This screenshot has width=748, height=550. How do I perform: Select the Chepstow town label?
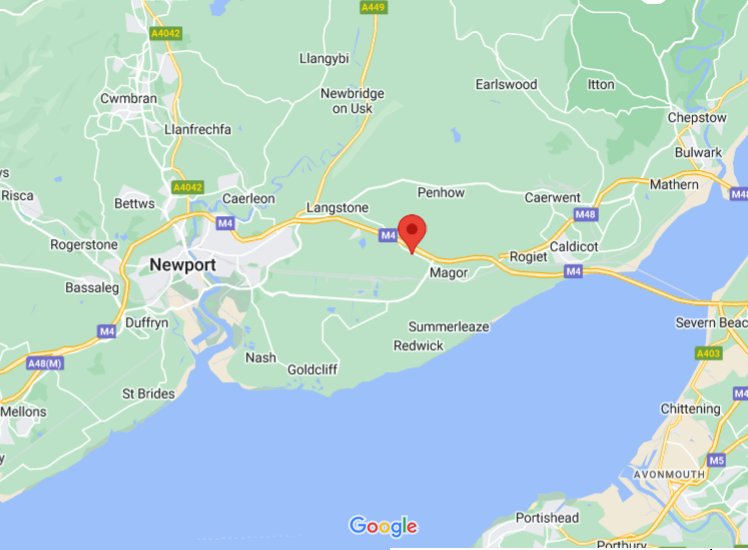697,117
